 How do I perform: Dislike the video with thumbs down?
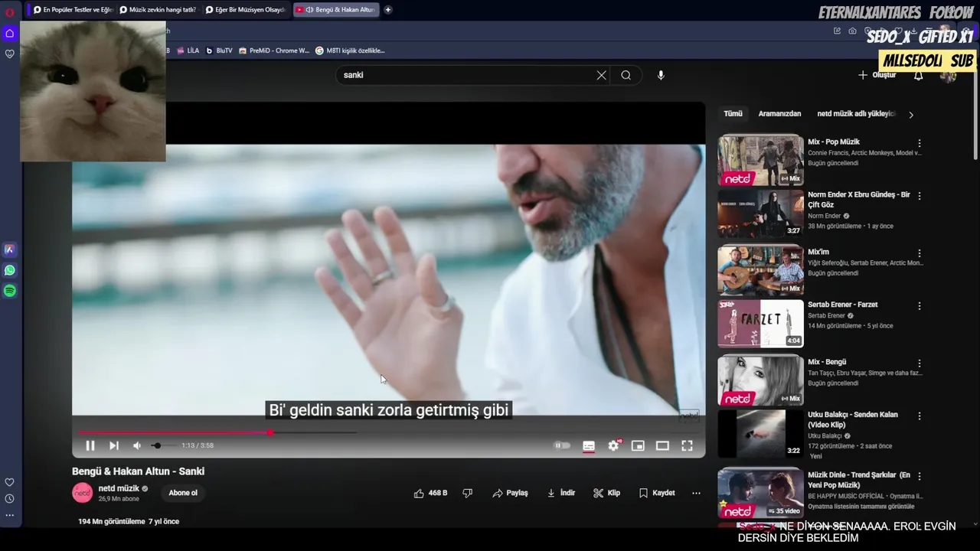[468, 493]
